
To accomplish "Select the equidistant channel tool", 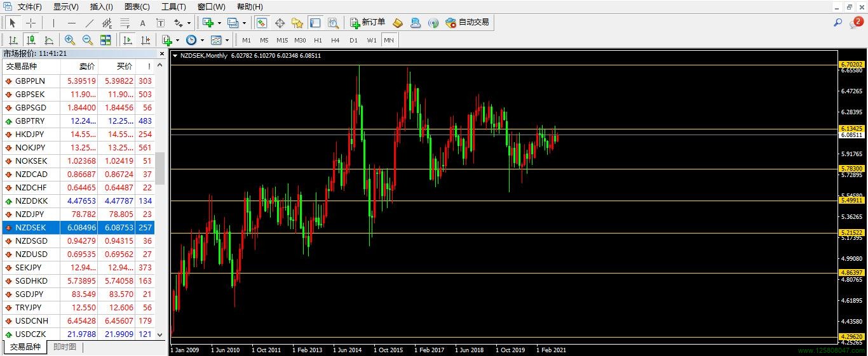I will [107, 23].
